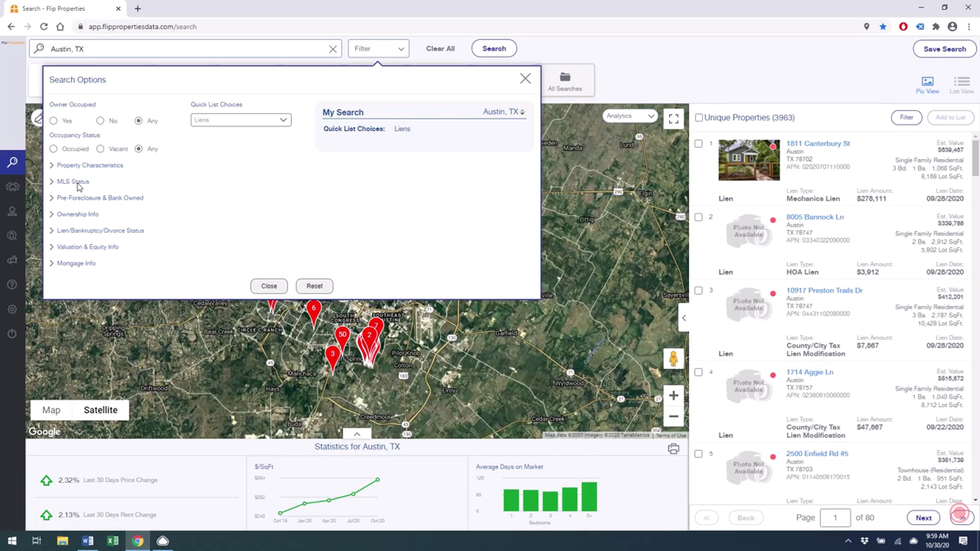The height and width of the screenshot is (551, 980).
Task: Print the Austin statistics panel
Action: [x=673, y=449]
